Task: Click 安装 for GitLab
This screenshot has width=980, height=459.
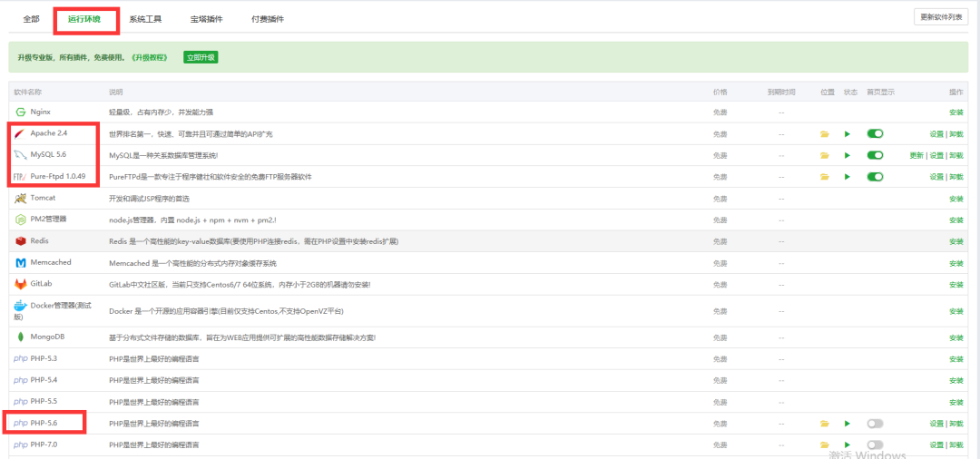Action: click(x=956, y=285)
